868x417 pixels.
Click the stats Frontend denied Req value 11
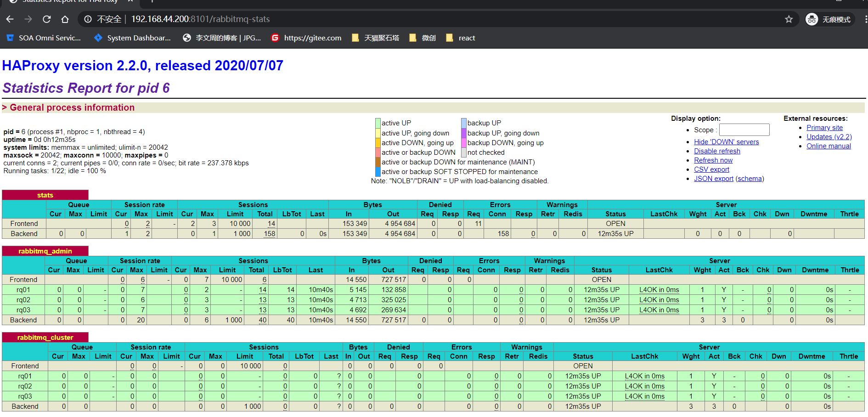tap(478, 224)
